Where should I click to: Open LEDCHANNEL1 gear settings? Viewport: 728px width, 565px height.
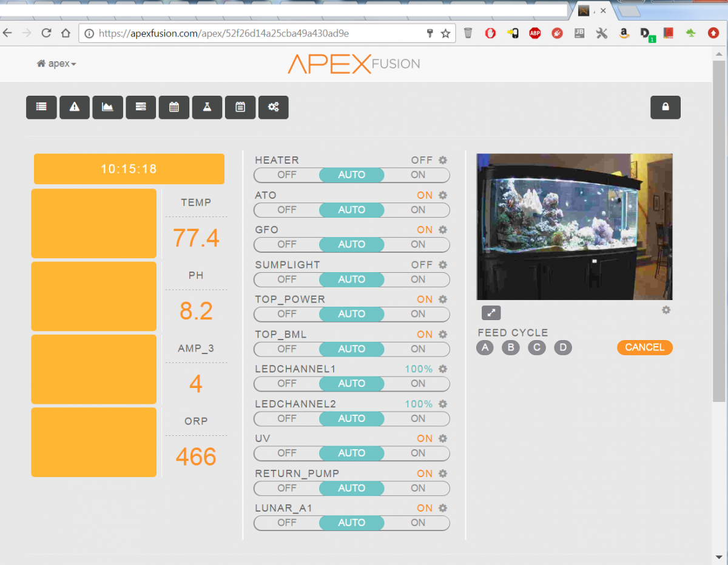point(443,369)
